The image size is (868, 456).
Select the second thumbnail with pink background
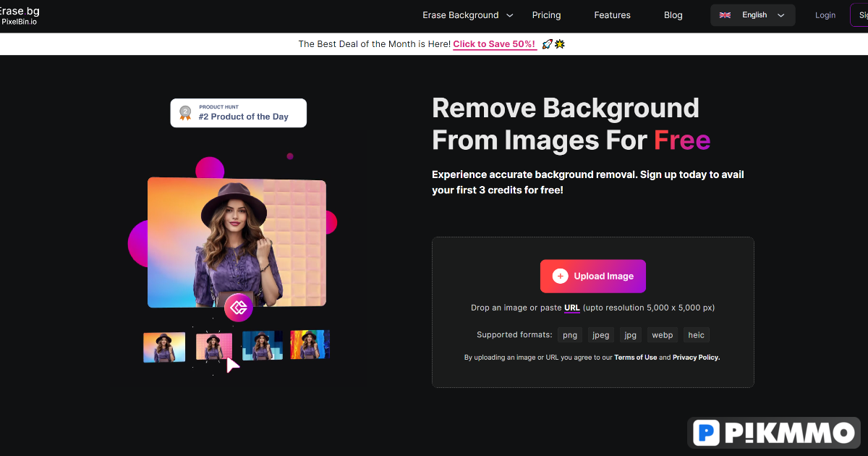(x=214, y=347)
